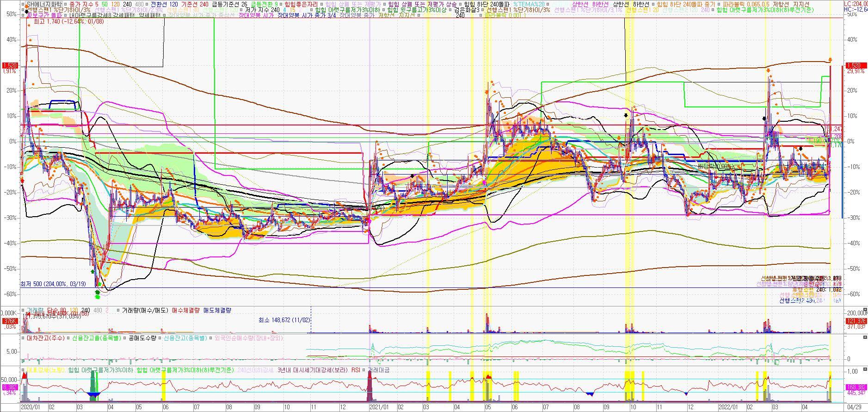Click the 대차잔고(주수) indicator label

(x=45, y=338)
